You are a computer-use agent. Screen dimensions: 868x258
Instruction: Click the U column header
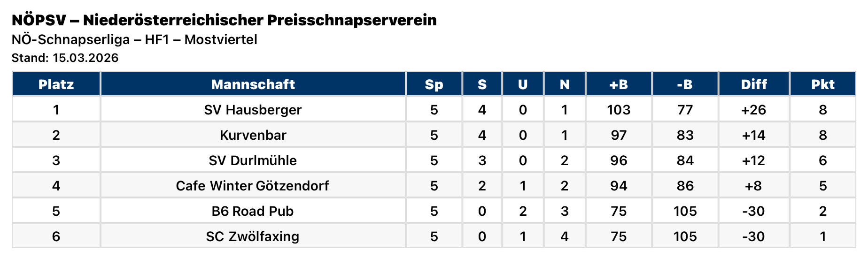[522, 84]
